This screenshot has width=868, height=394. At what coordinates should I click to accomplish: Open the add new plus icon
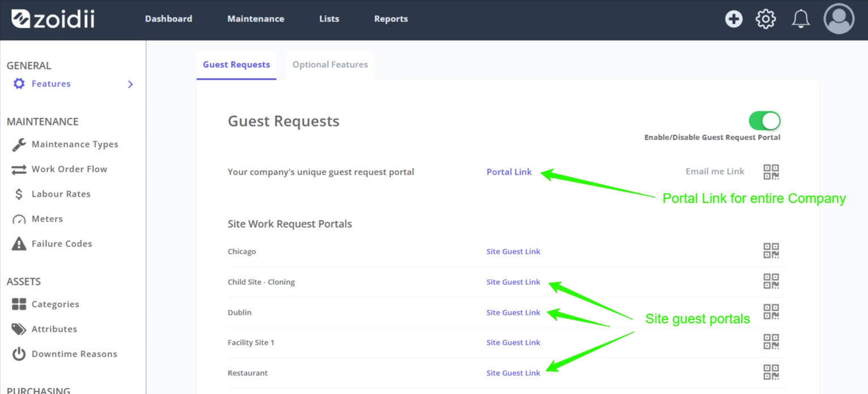click(x=734, y=19)
